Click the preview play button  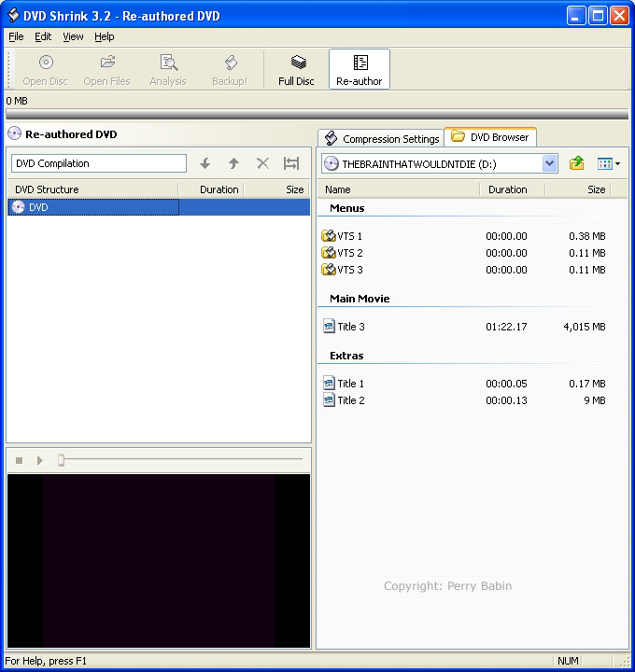[40, 460]
